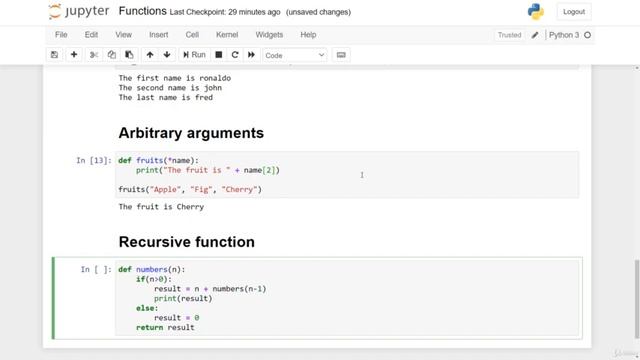This screenshot has width=640, height=360.
Task: Restart the kernel with circular arrow icon
Action: (235, 55)
